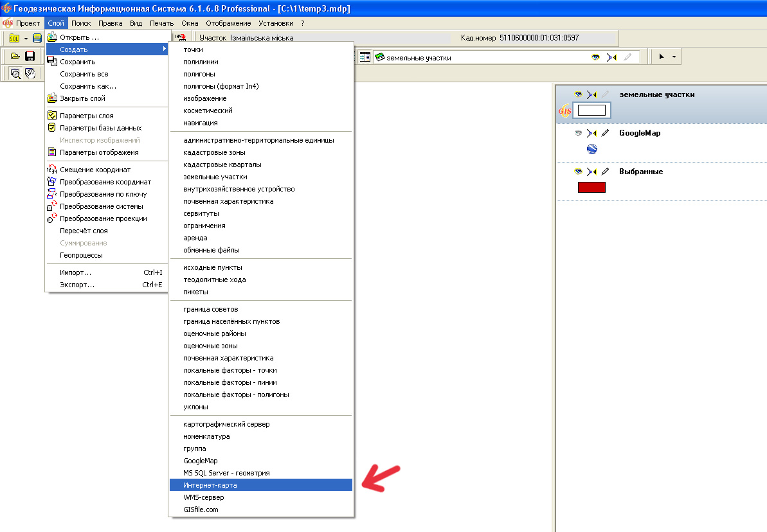Viewport: 767px width, 532px height.
Task: Toggle snapping for the GoogleMap layer
Action: click(592, 133)
